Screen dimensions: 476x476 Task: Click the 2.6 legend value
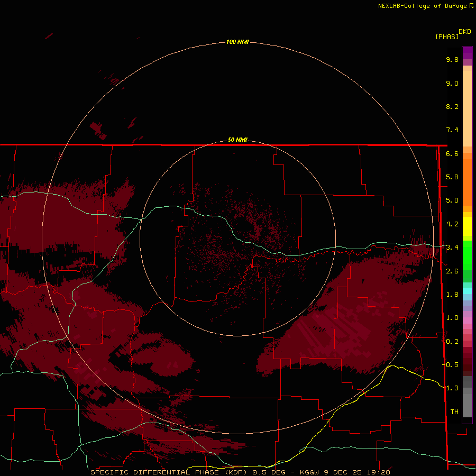click(x=452, y=271)
